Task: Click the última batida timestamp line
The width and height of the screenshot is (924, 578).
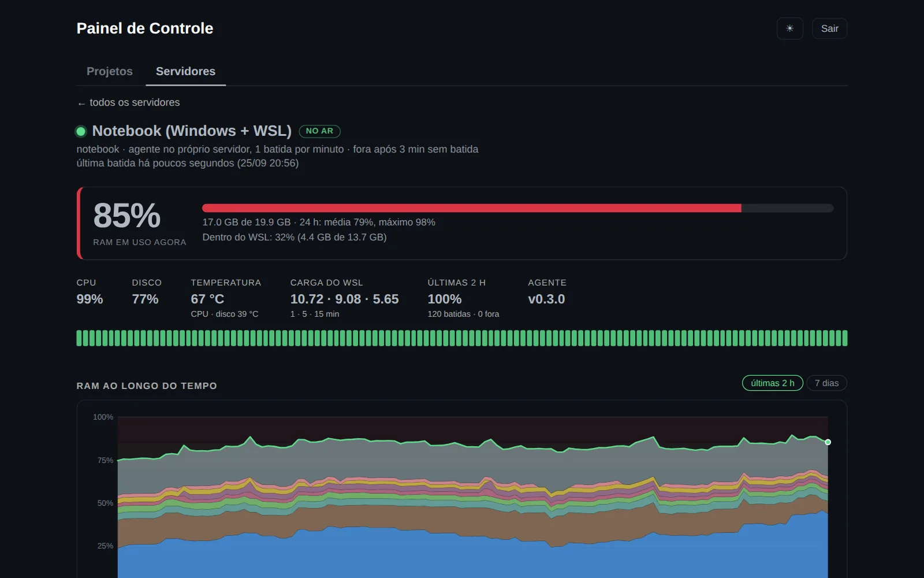Action: (188, 163)
